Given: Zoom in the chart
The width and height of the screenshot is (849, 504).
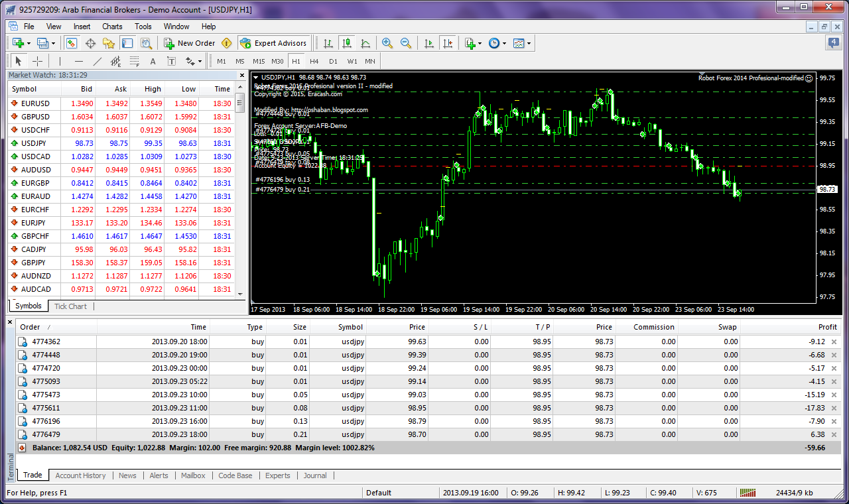Looking at the screenshot, I should click(x=387, y=43).
